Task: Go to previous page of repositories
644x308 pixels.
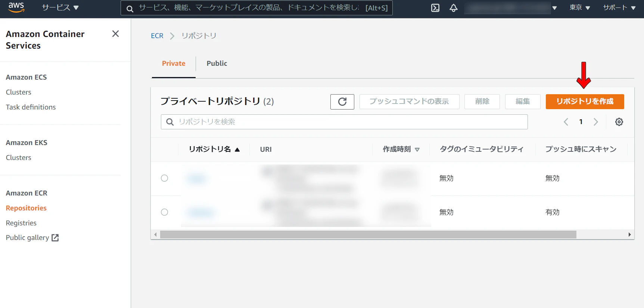Action: point(566,122)
